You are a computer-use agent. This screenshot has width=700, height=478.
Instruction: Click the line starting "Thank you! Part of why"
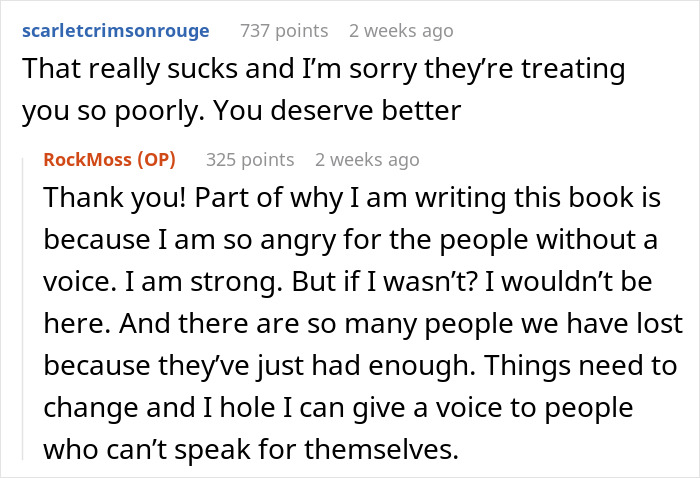tap(352, 197)
